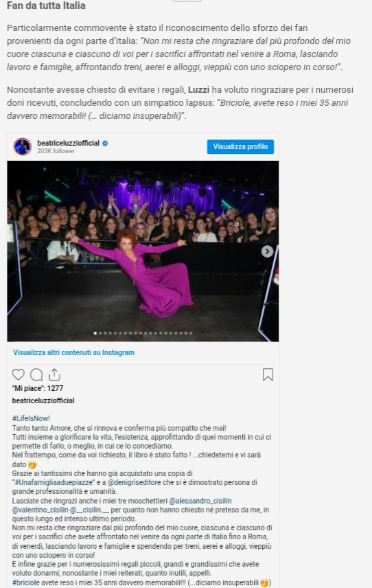
Task: Click Visualizza profilo button
Action: [240, 146]
